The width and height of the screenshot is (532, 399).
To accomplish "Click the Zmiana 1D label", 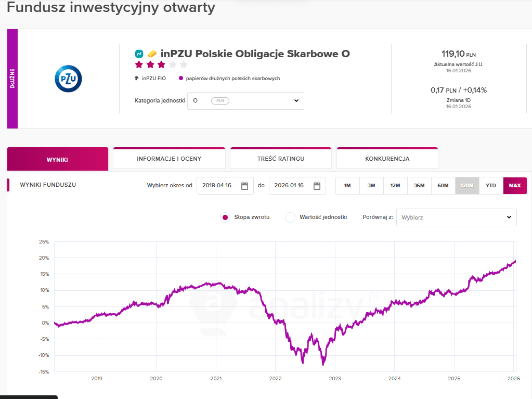I will [x=459, y=100].
